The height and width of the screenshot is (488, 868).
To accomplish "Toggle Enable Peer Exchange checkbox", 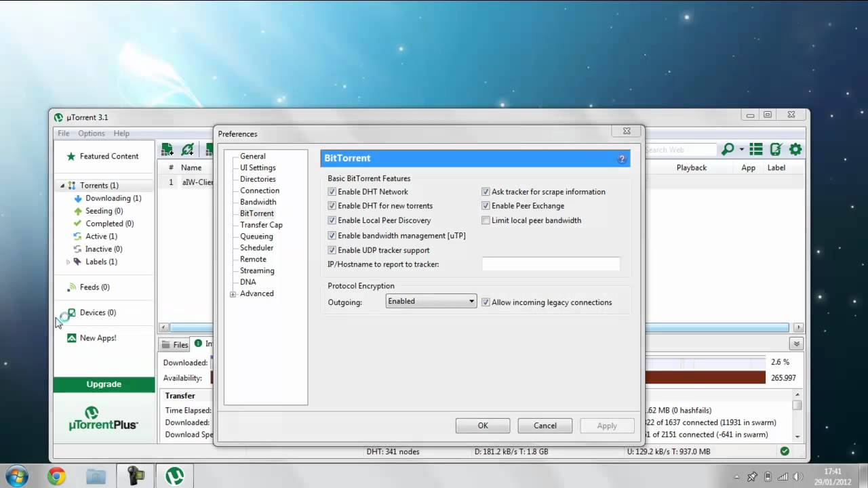I will [486, 206].
